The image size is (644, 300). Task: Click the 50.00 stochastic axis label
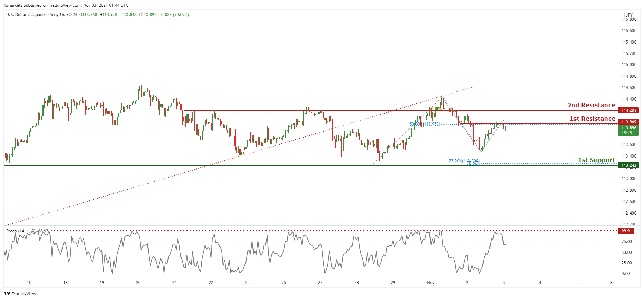(627, 253)
